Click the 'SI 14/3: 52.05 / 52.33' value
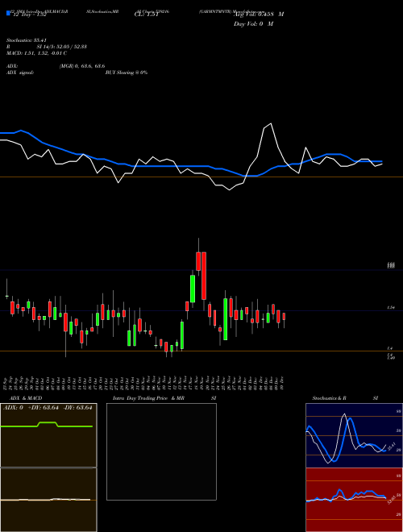 click(x=62, y=47)
